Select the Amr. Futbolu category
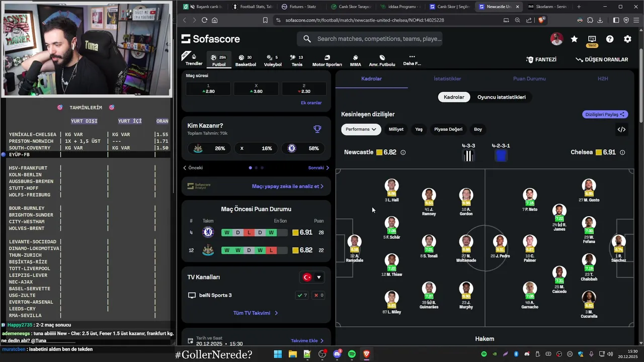 382,60
